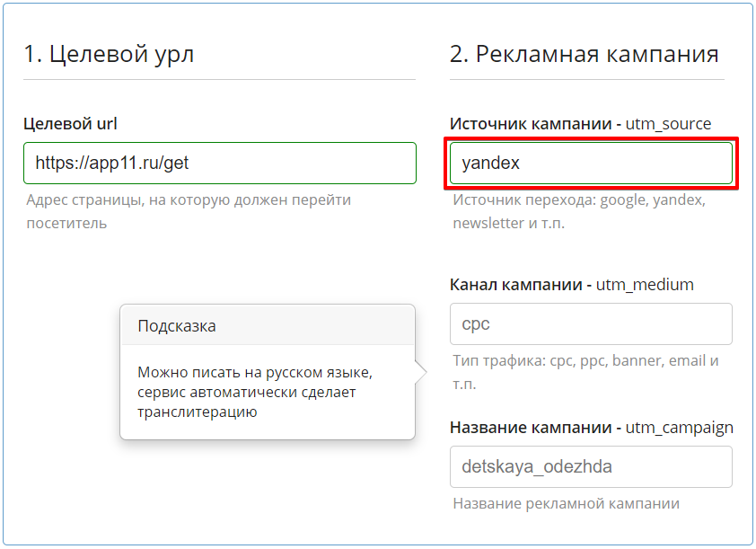Image resolution: width=756 pixels, height=549 pixels.
Task: Click the "1. Целевой урл" section heading
Action: pos(109,54)
